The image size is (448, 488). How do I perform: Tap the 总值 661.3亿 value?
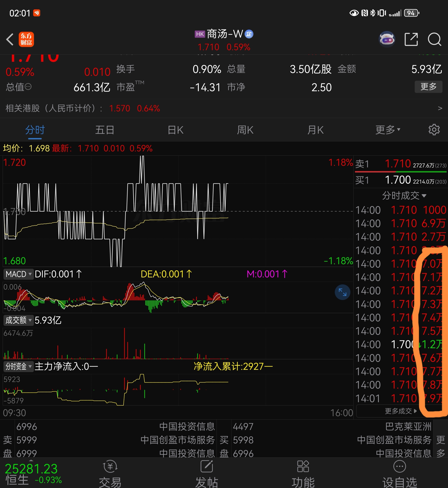(x=92, y=87)
